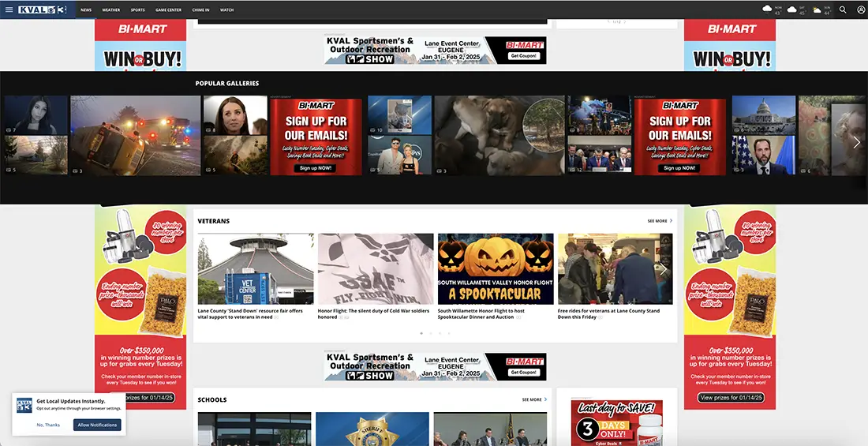Open the puppies gallery thumbnail

pyautogui.click(x=499, y=136)
